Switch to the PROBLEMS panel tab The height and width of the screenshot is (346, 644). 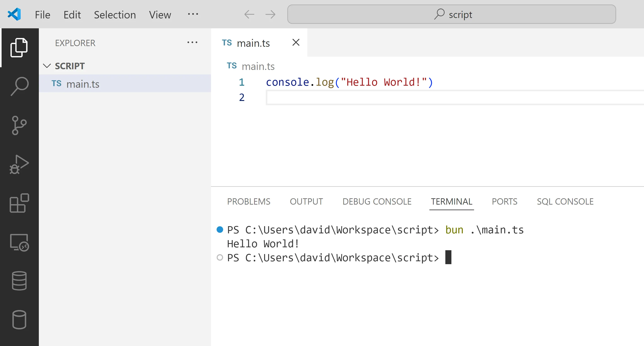[248, 201]
